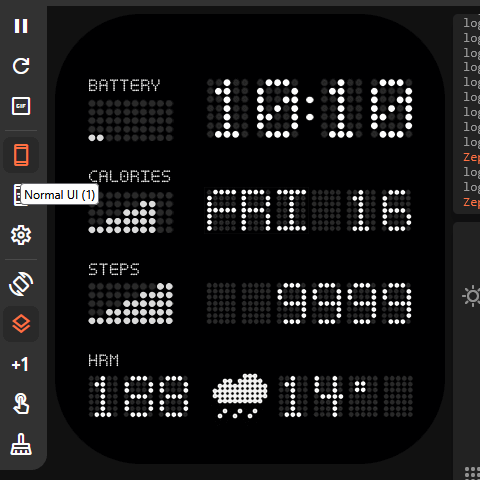This screenshot has width=480, height=480.
Task: Click the reload refresh arrow icon
Action: coord(21,66)
